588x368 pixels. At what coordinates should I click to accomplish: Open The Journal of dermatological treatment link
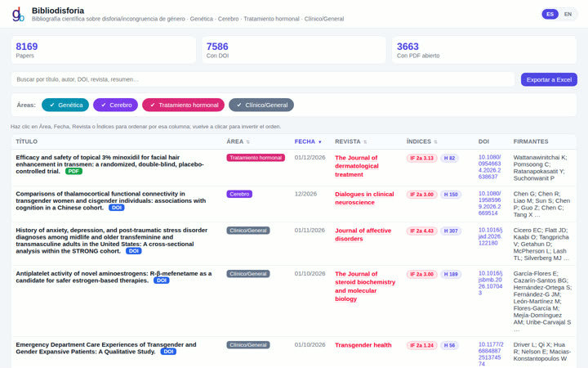[357, 166]
